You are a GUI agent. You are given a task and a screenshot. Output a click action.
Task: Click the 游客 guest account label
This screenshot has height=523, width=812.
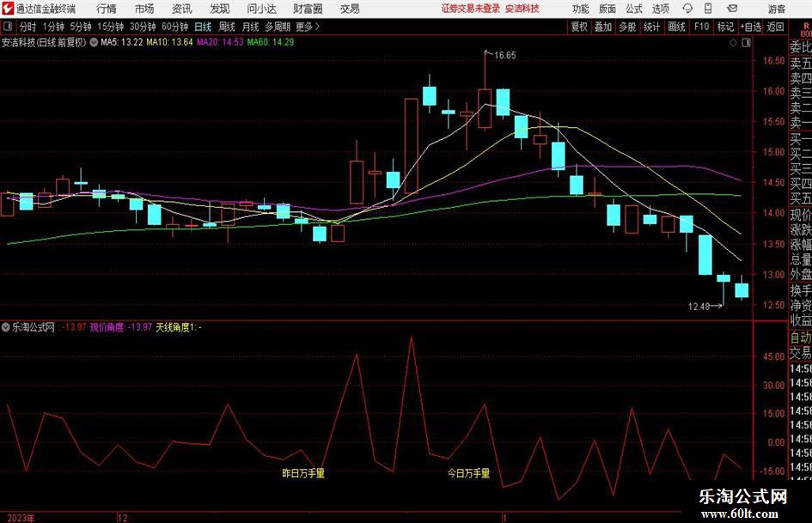776,9
